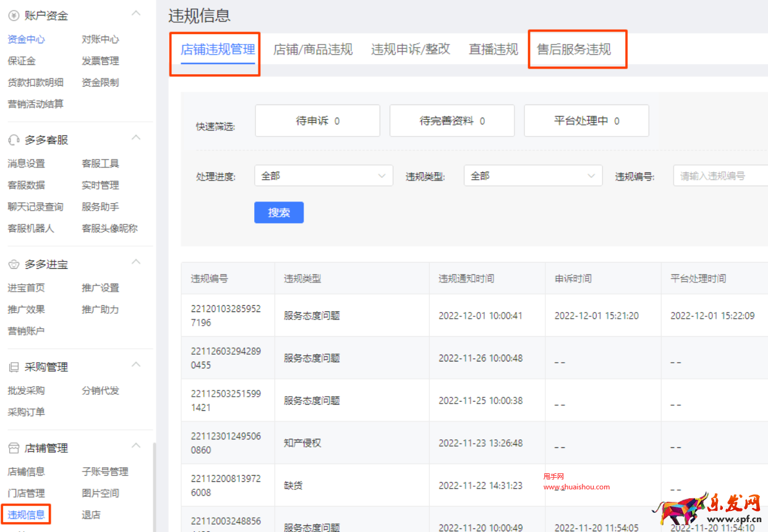
Task: Collapse the 店铺管理 sidebar section
Action: coord(135,445)
